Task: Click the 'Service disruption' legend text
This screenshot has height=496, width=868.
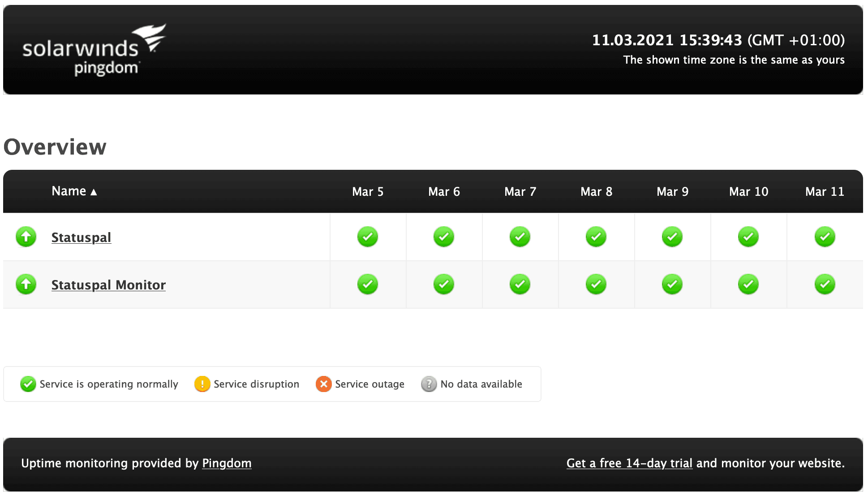Action: click(256, 384)
